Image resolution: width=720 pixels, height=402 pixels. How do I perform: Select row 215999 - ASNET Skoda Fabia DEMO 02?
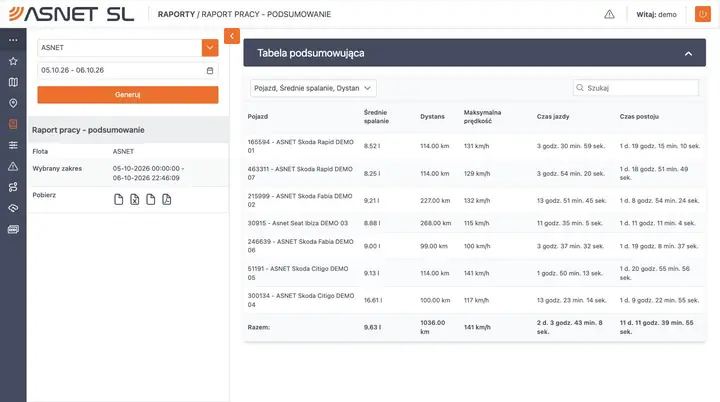pos(474,200)
